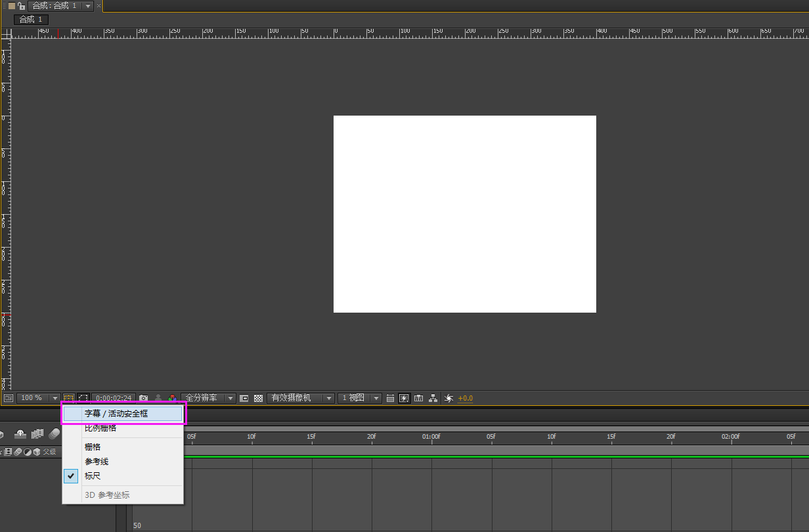Toggle the transparency grid checkerboard icon
The width and height of the screenshot is (809, 532).
pyautogui.click(x=259, y=398)
